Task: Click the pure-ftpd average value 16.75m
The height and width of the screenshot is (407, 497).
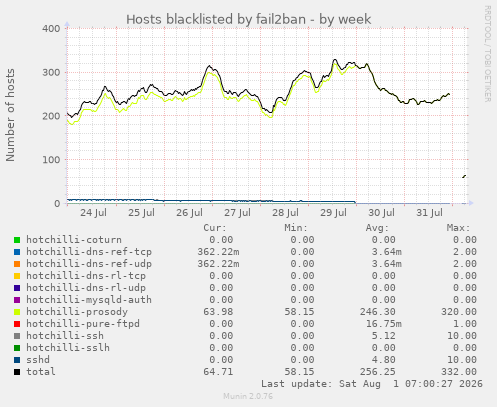Action: [384, 324]
